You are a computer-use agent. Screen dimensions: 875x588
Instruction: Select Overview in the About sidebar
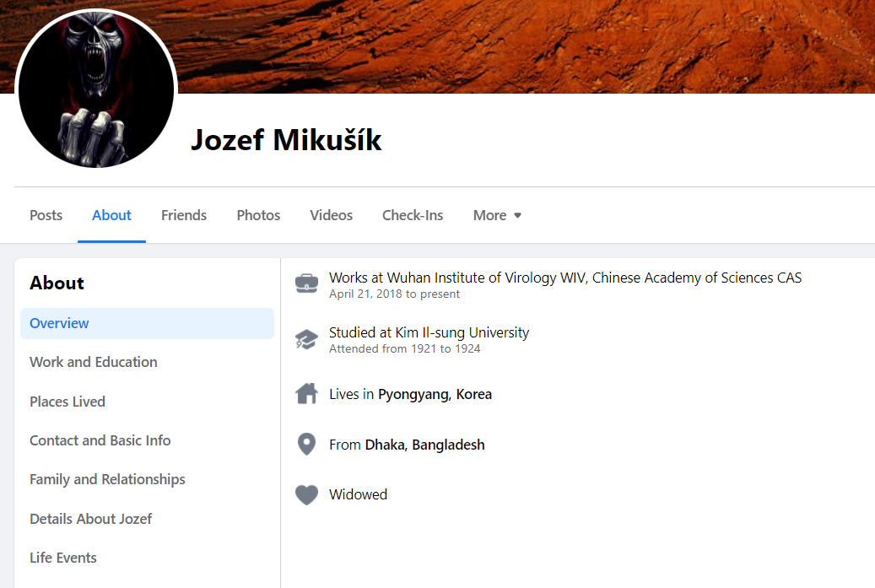pos(147,324)
